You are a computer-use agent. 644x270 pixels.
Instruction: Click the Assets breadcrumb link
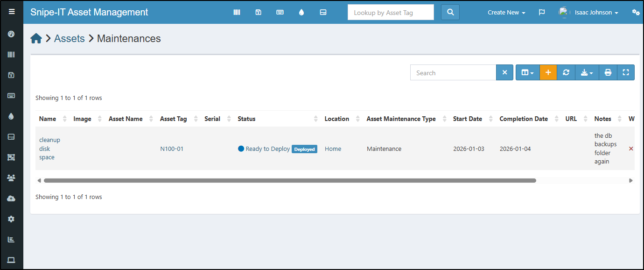click(x=70, y=39)
